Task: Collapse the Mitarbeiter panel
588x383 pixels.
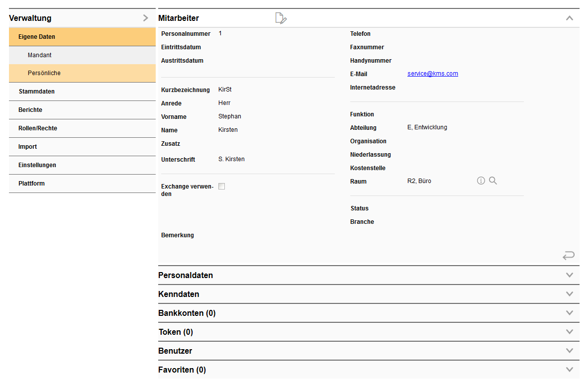Action: coord(570,17)
